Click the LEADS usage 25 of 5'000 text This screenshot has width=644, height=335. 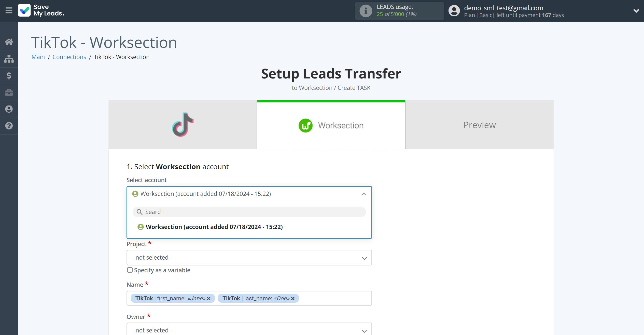397,14
